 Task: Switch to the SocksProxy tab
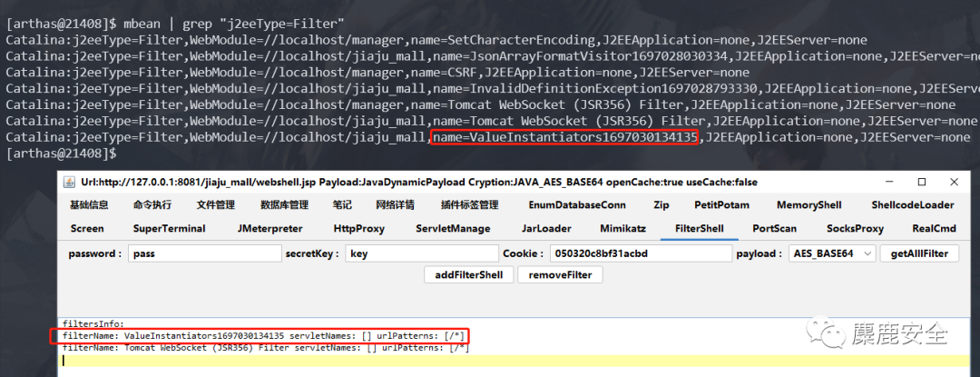tap(855, 229)
